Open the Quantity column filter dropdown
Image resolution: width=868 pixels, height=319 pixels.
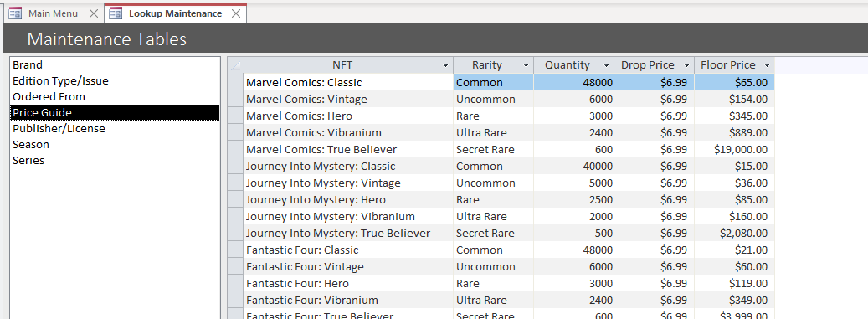coord(606,65)
